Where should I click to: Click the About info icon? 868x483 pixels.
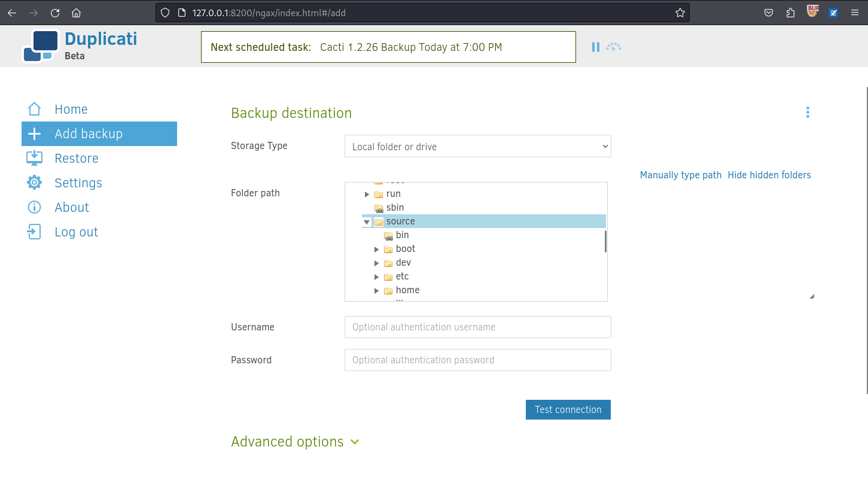pyautogui.click(x=34, y=207)
